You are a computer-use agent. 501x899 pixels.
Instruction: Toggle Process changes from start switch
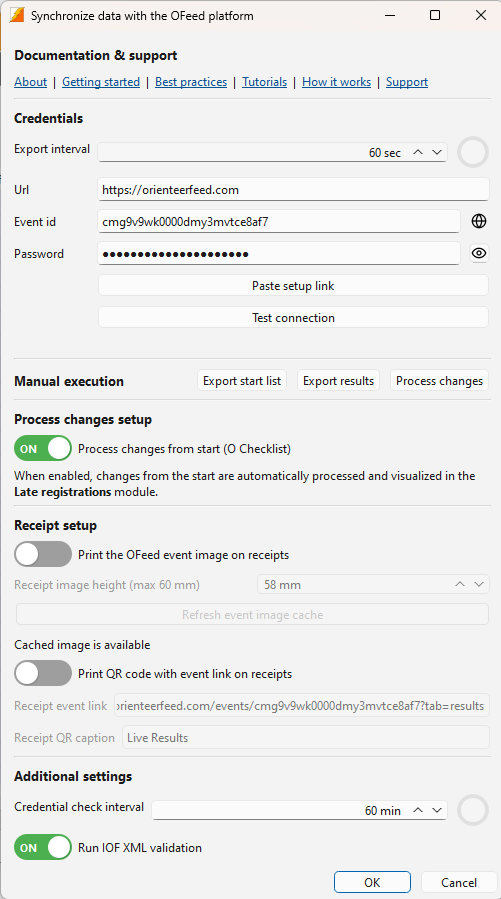click(x=43, y=448)
